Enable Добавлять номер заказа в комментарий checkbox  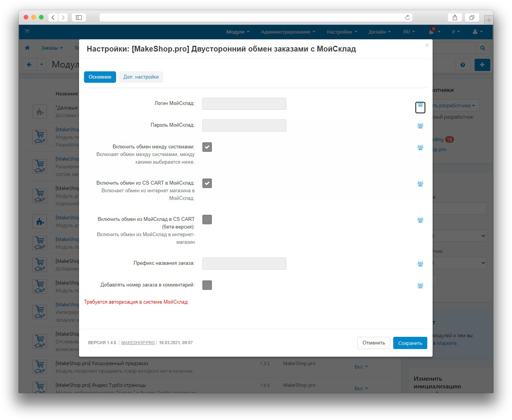coord(207,285)
